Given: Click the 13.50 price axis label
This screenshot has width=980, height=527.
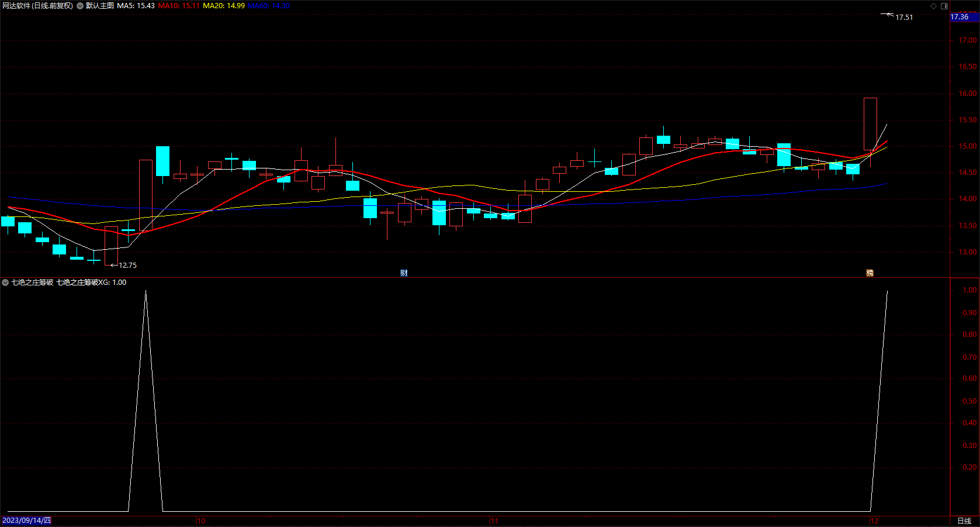Looking at the screenshot, I should 968,226.
